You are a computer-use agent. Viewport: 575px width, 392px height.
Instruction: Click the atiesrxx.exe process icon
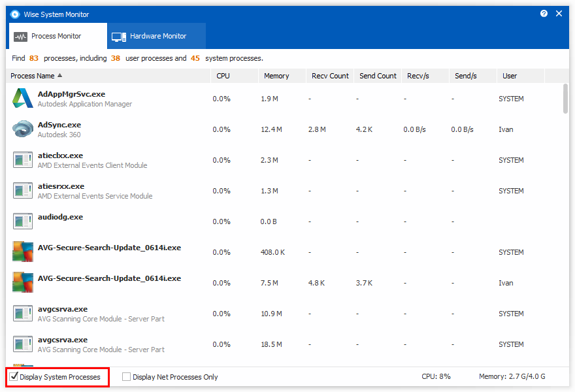(23, 191)
